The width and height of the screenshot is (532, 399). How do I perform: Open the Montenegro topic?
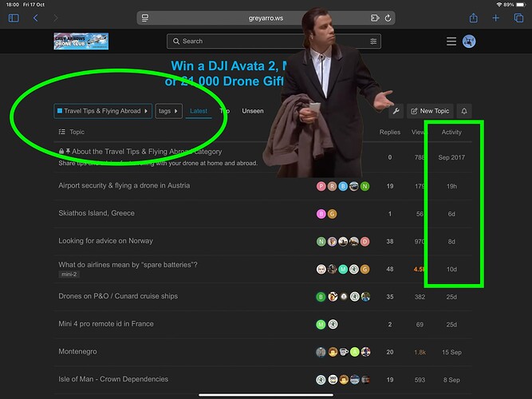(x=77, y=351)
